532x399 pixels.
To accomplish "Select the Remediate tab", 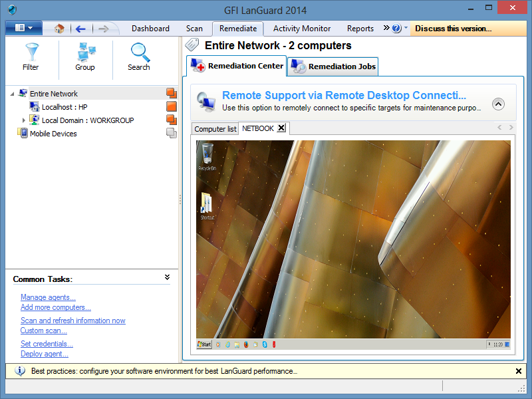I will click(238, 29).
